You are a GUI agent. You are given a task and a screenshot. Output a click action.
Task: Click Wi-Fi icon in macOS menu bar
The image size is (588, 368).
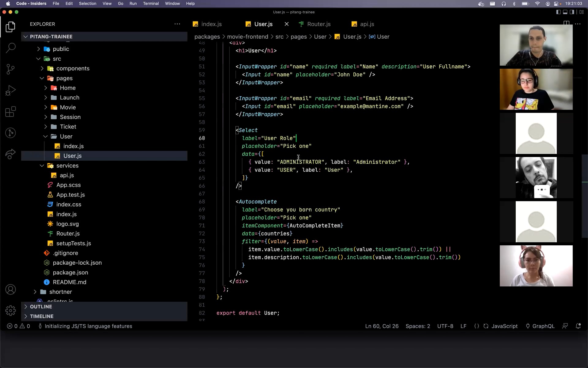(x=537, y=4)
